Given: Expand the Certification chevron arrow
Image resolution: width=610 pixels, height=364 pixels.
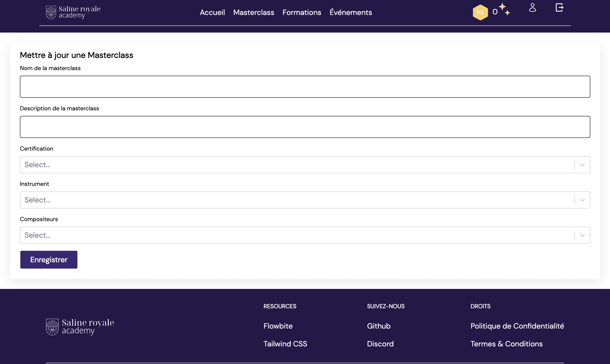Looking at the screenshot, I should coord(582,165).
